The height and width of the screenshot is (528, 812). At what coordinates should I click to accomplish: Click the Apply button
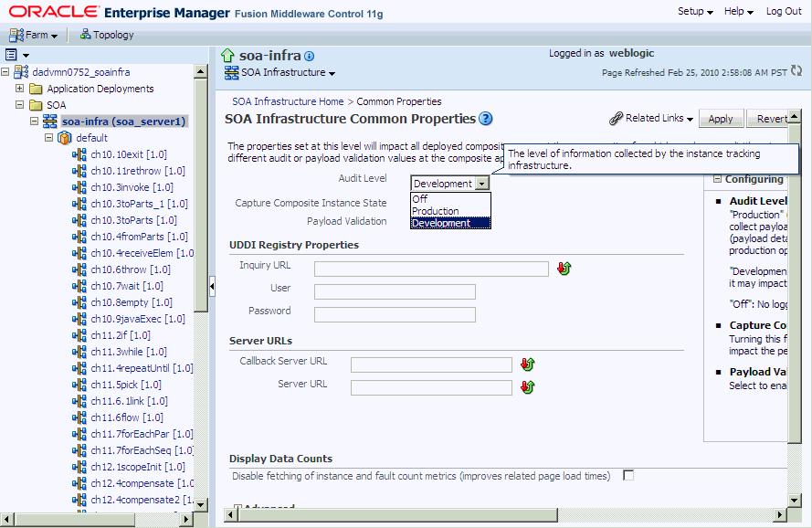[721, 119]
